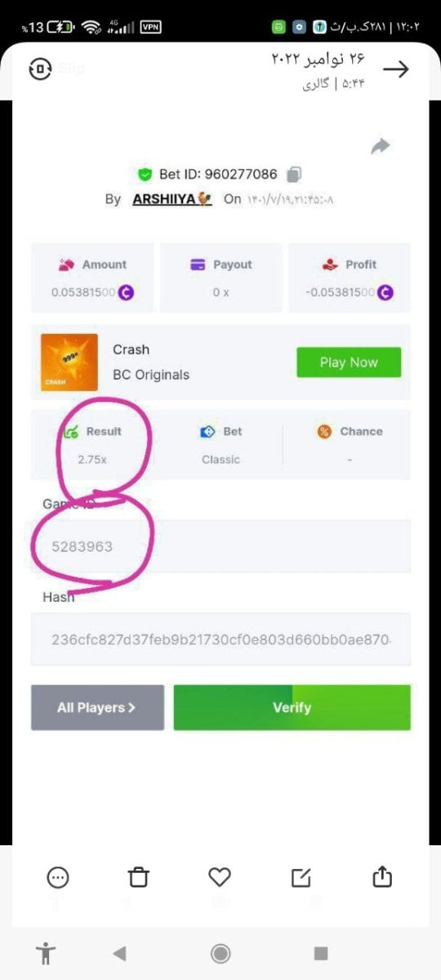Copy the Bet ID with copy icon
The image size is (441, 980).
[x=295, y=174]
